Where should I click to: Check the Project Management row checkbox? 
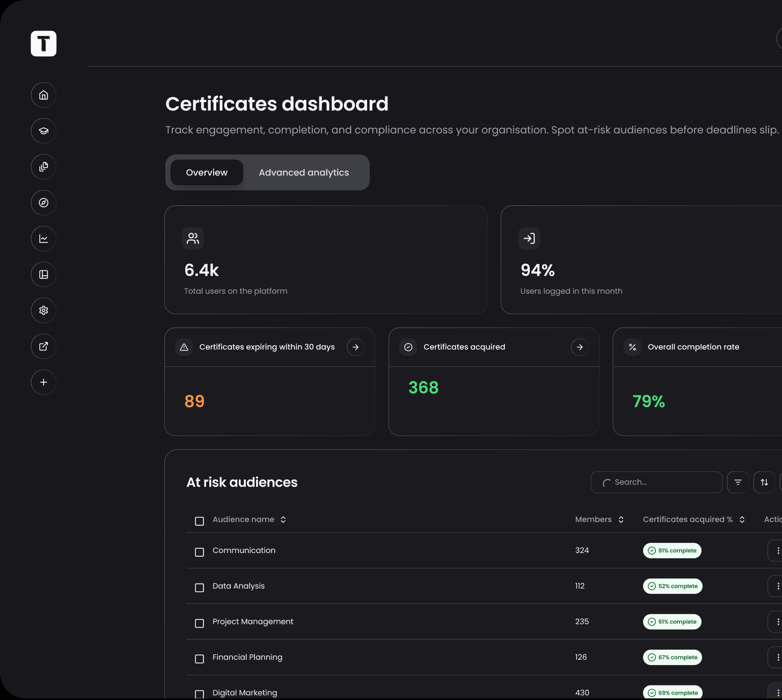pos(200,623)
